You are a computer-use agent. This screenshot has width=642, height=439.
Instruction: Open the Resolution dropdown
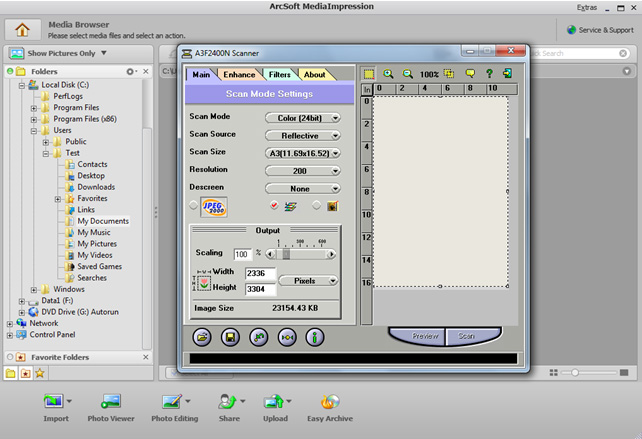(x=303, y=171)
